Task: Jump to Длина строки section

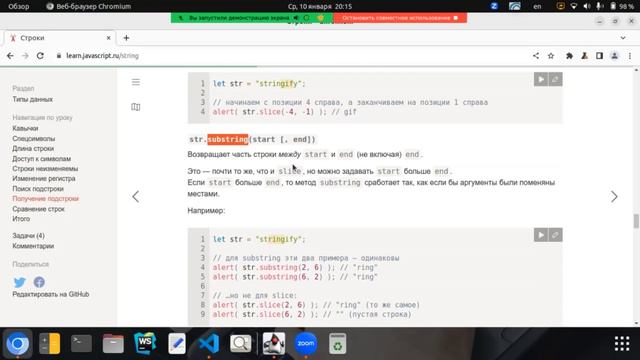Action: click(x=33, y=149)
